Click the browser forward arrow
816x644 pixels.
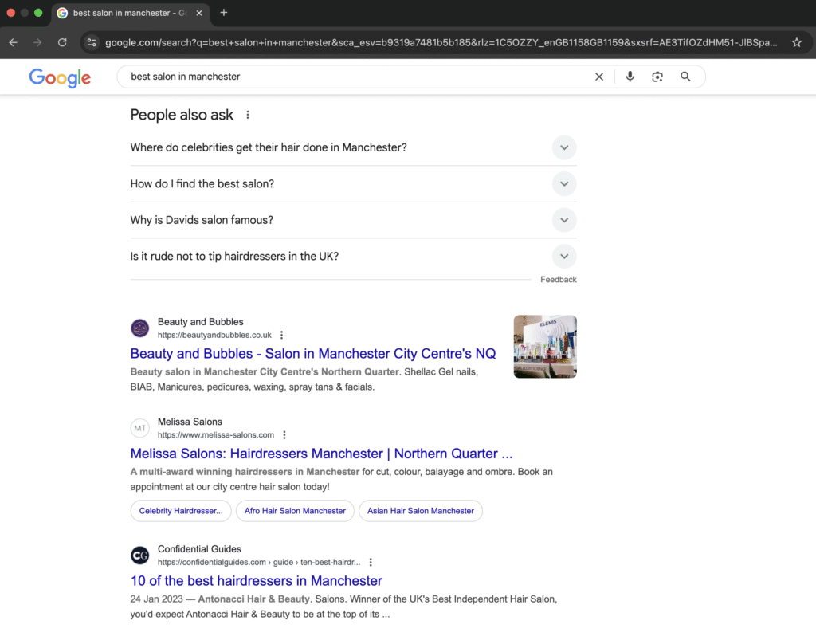tap(37, 43)
